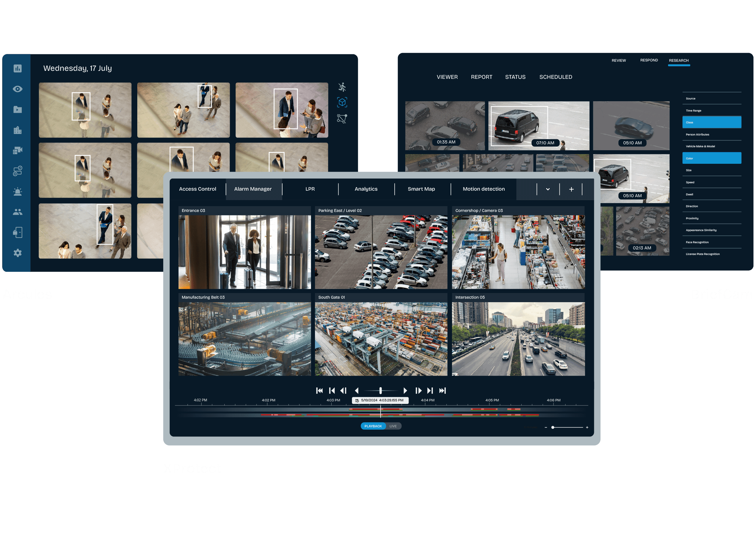Image resolution: width=756 pixels, height=535 pixels.
Task: Expand the tabs chevron dropdown
Action: (x=548, y=189)
